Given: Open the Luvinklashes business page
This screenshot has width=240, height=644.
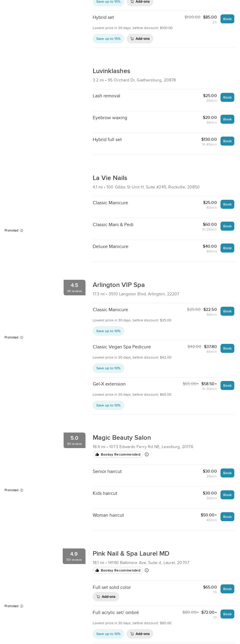Looking at the screenshot, I should tap(111, 71).
